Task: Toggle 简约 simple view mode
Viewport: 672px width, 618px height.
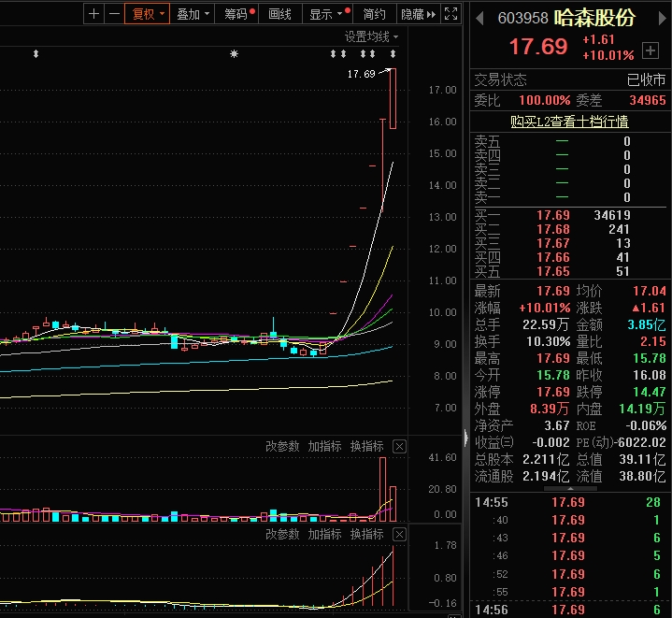Action: click(374, 14)
